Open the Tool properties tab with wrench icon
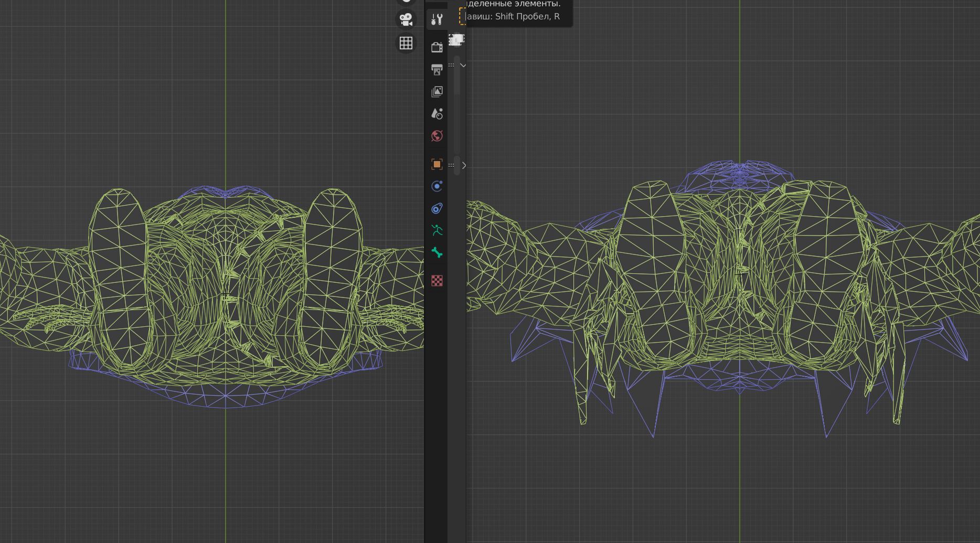The image size is (980, 543). [x=436, y=20]
